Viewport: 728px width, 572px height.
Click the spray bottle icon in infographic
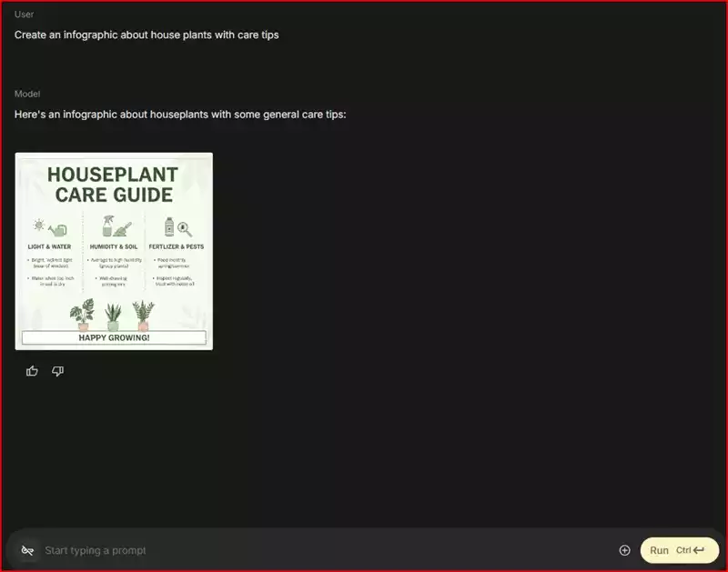(107, 225)
